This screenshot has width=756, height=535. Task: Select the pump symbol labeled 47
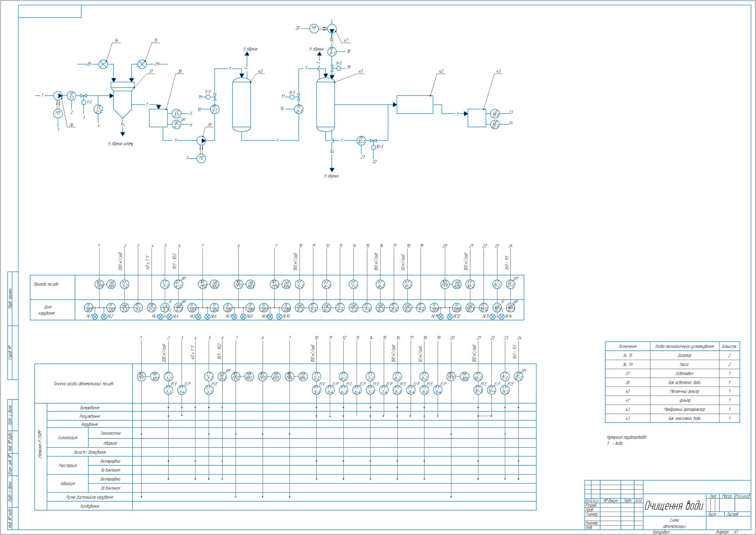[332, 28]
